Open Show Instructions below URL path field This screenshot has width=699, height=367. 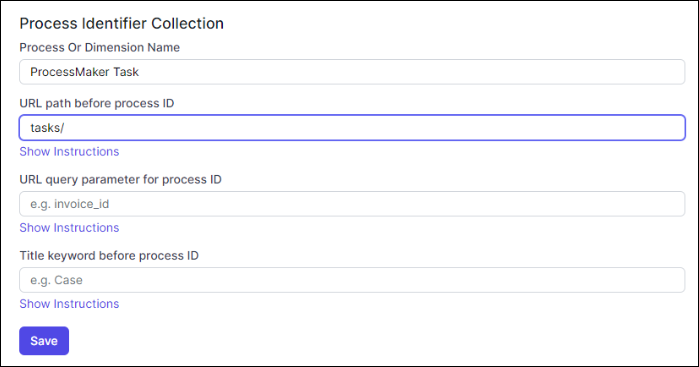point(69,152)
